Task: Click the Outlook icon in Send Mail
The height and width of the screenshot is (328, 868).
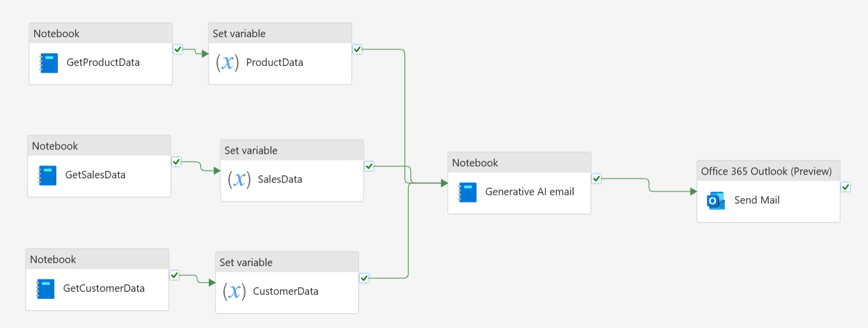Action: [716, 200]
